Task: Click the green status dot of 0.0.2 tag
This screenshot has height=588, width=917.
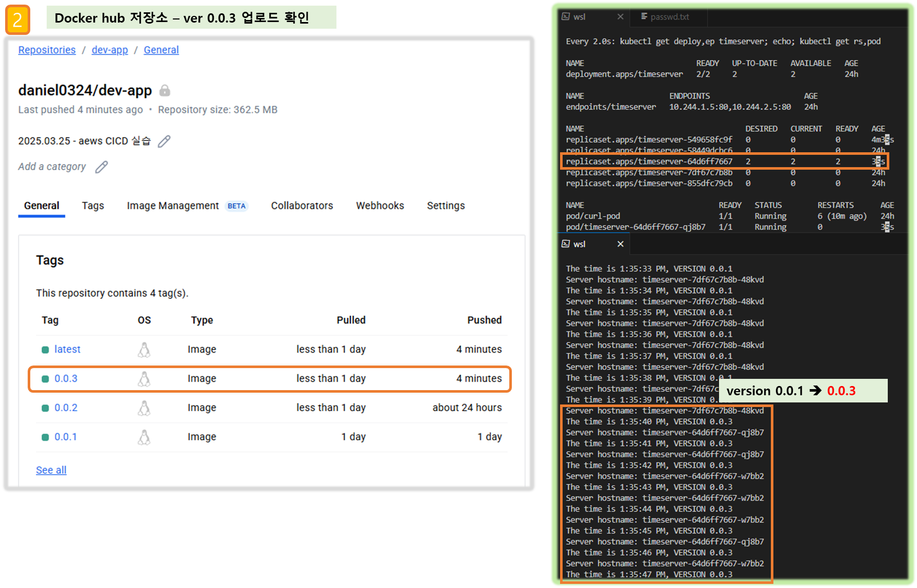Action: [45, 408]
